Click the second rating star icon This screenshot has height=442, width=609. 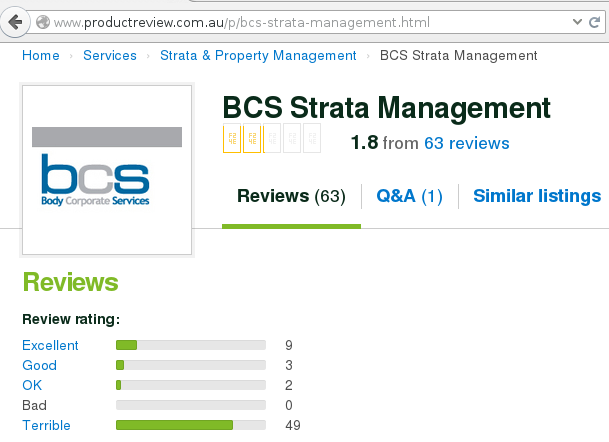[x=252, y=138]
